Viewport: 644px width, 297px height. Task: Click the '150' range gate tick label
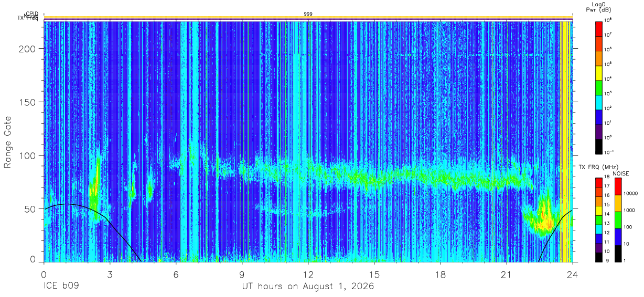[27, 102]
